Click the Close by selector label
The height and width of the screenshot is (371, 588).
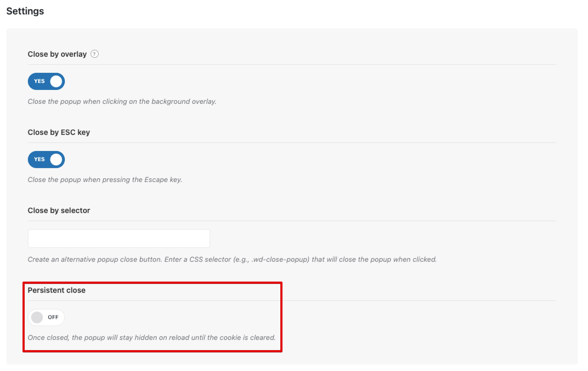[x=59, y=210]
